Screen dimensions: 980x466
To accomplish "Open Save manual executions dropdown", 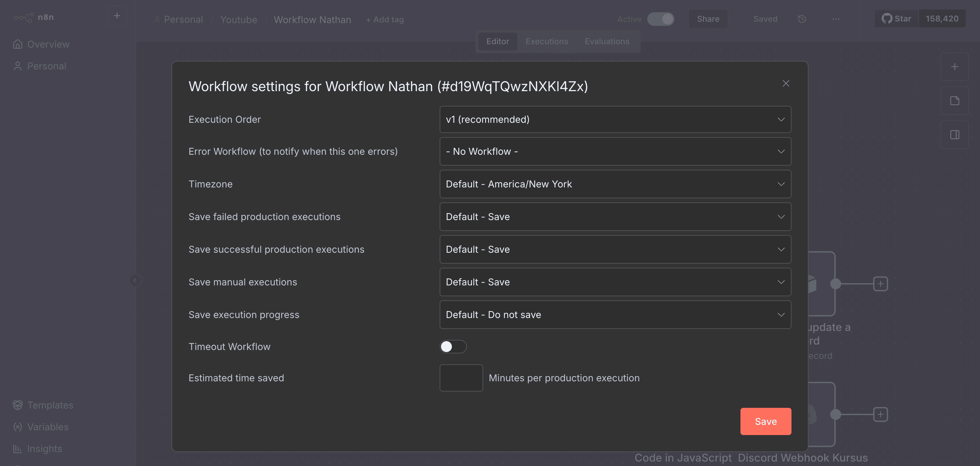I will (x=615, y=282).
